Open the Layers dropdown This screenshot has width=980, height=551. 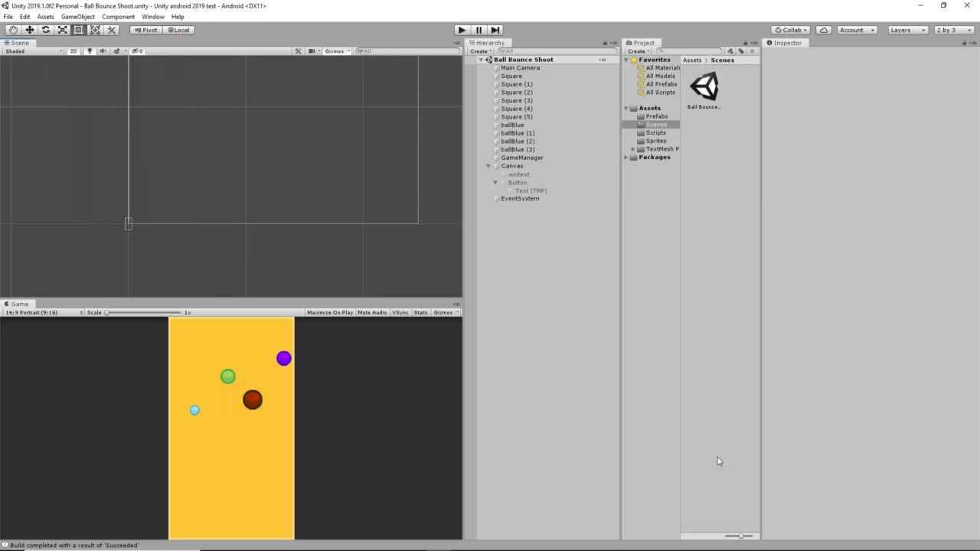click(x=907, y=30)
